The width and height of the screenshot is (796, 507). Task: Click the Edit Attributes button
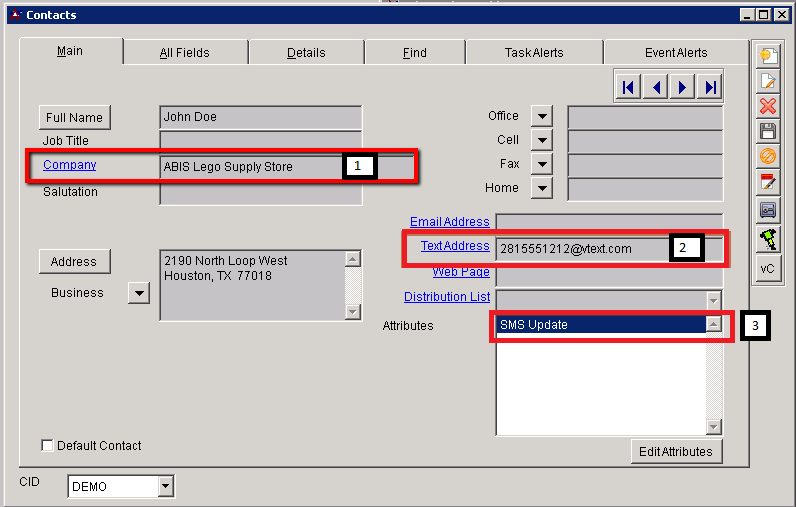(x=676, y=452)
